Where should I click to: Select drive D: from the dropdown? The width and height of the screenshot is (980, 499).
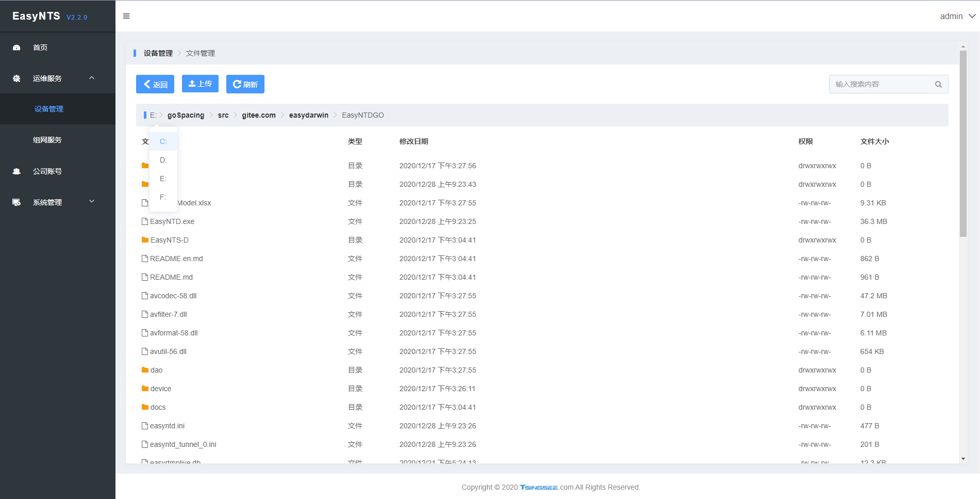pos(163,160)
